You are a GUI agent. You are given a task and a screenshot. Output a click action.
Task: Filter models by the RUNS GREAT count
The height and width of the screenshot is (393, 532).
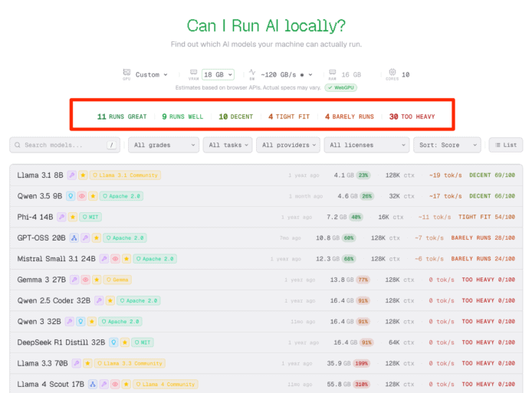coord(122,117)
